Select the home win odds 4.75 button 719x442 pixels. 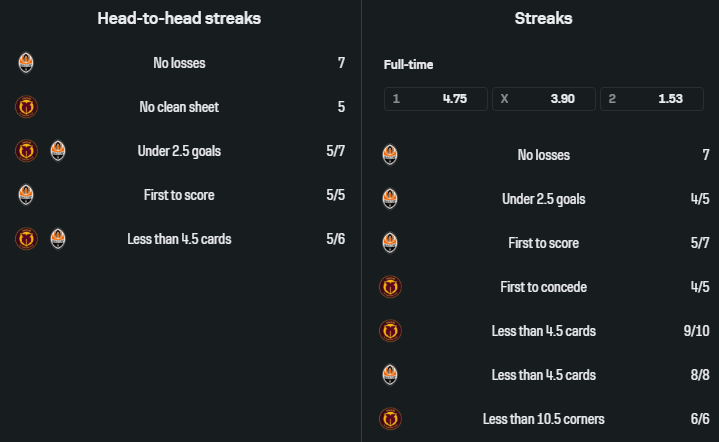436,99
